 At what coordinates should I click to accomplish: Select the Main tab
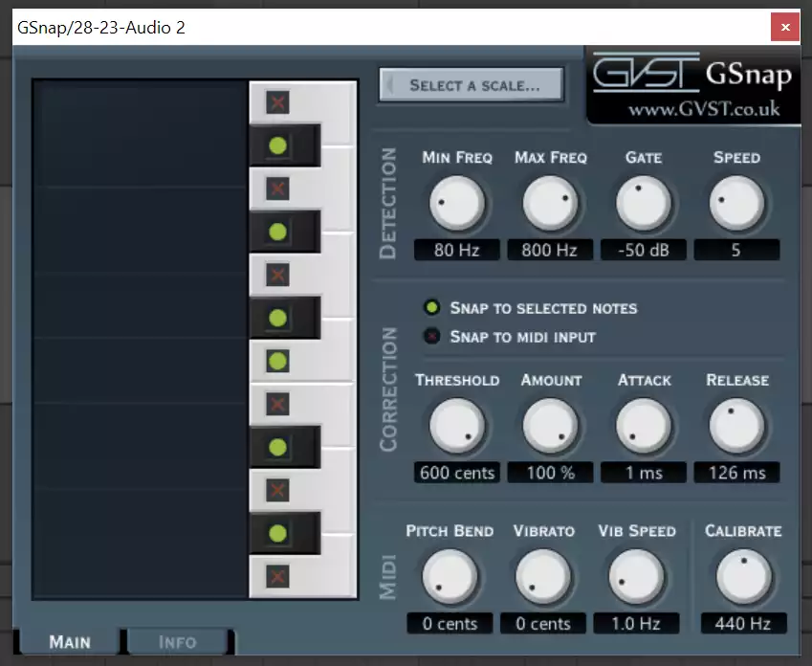(69, 642)
